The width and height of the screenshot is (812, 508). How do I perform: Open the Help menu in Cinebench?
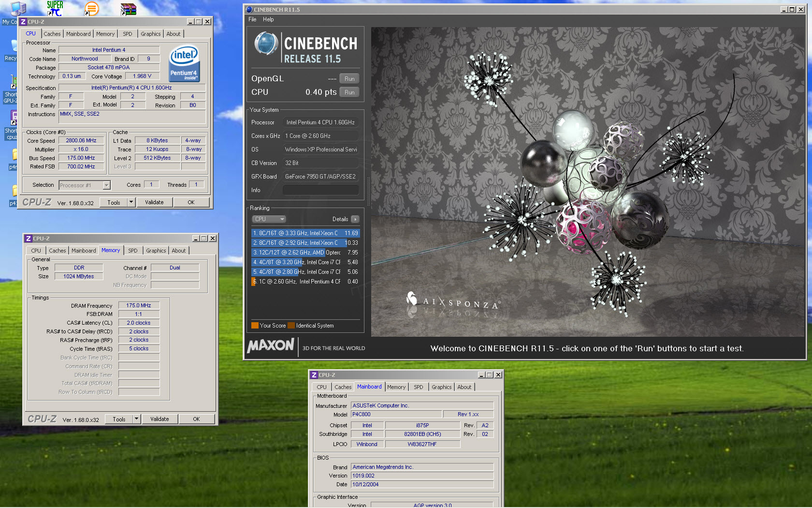(x=268, y=19)
